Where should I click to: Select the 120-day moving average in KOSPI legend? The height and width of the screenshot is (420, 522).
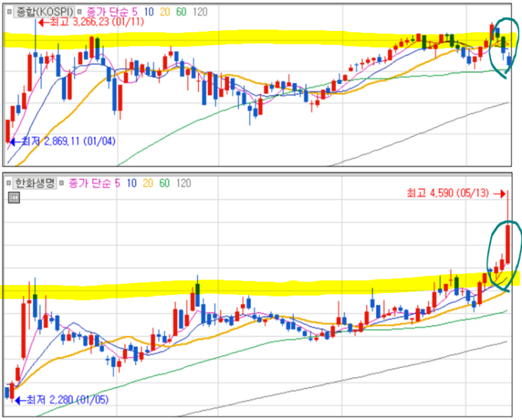(200, 12)
